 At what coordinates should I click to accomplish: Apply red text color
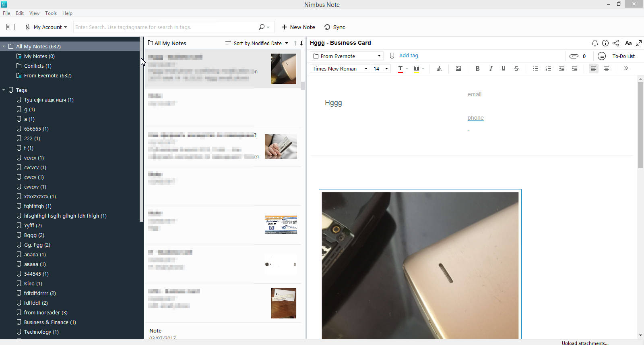point(400,69)
